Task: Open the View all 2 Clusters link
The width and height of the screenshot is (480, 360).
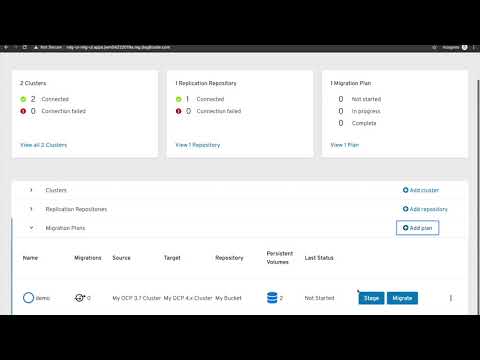Action: pos(43,145)
